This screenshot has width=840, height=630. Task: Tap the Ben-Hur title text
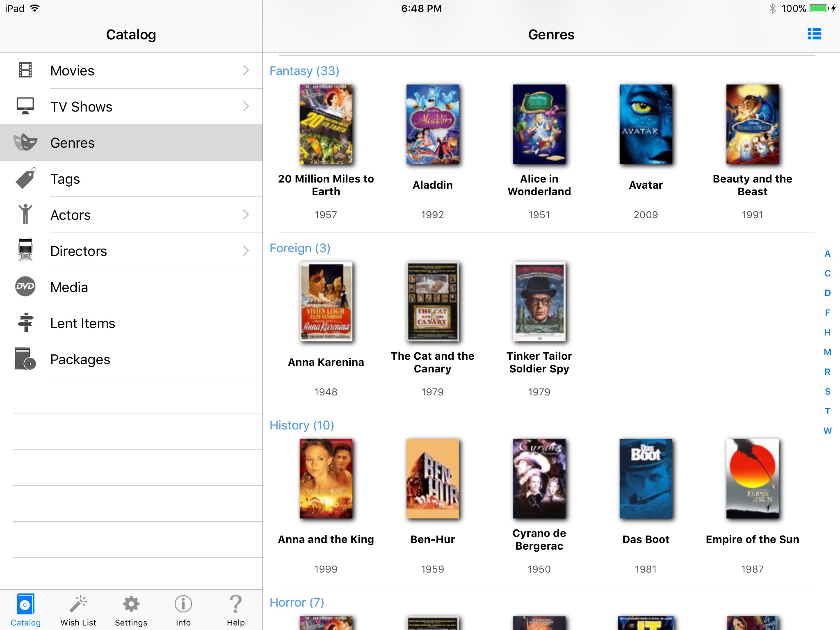click(x=433, y=539)
